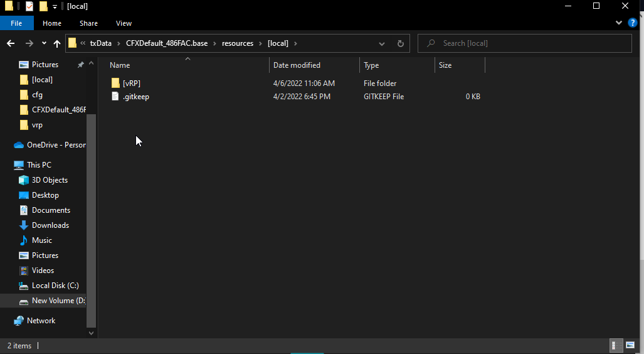Select the .gitkeep file icon

[115, 96]
